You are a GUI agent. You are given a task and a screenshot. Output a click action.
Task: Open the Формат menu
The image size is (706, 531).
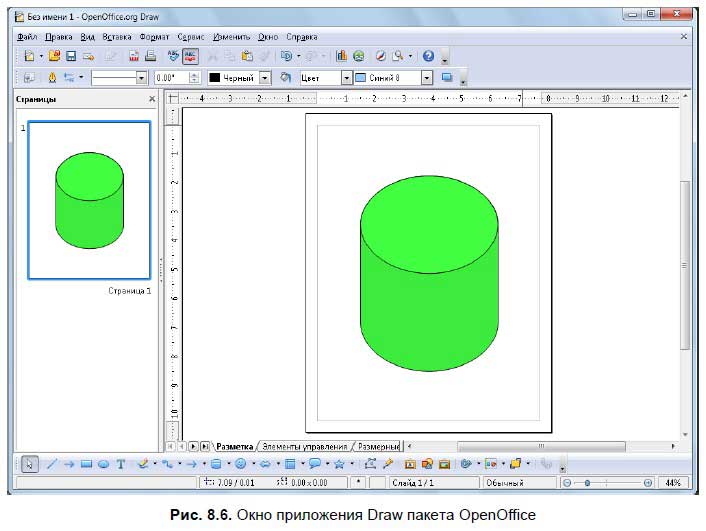154,36
